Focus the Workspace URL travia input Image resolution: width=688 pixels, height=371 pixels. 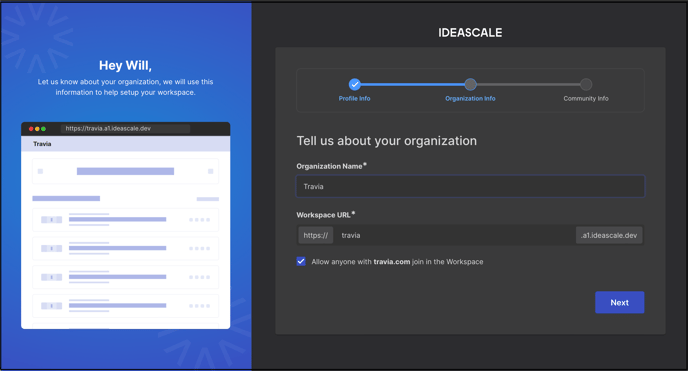pos(454,235)
